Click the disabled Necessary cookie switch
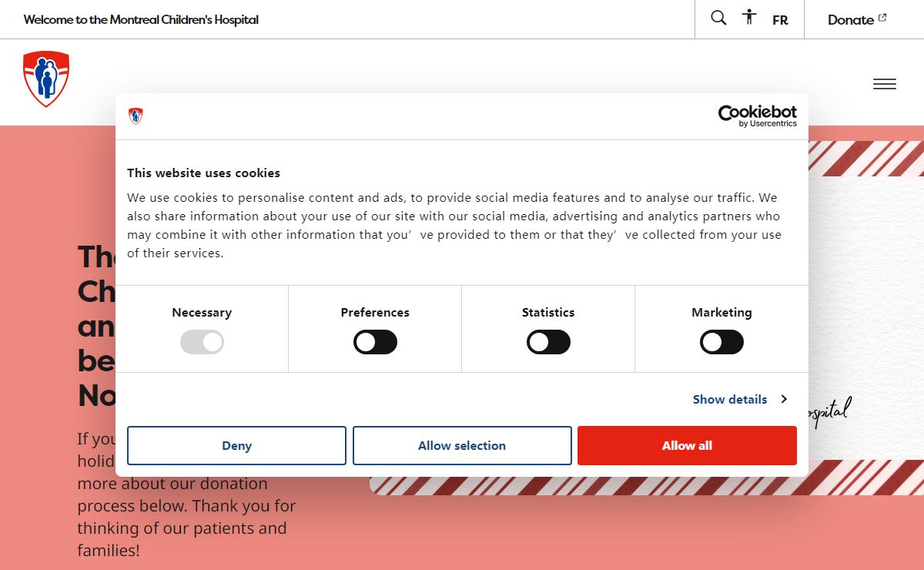This screenshot has height=570, width=924. (x=202, y=342)
